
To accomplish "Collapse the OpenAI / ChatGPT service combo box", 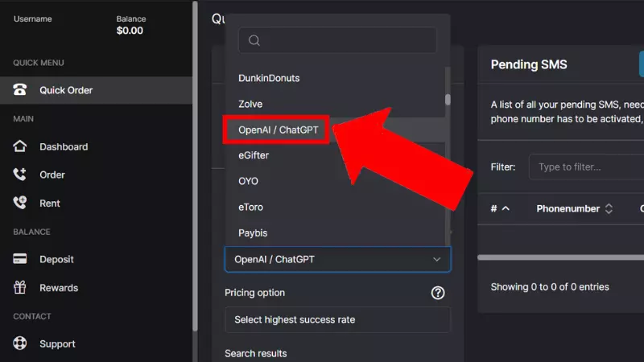I will point(337,259).
